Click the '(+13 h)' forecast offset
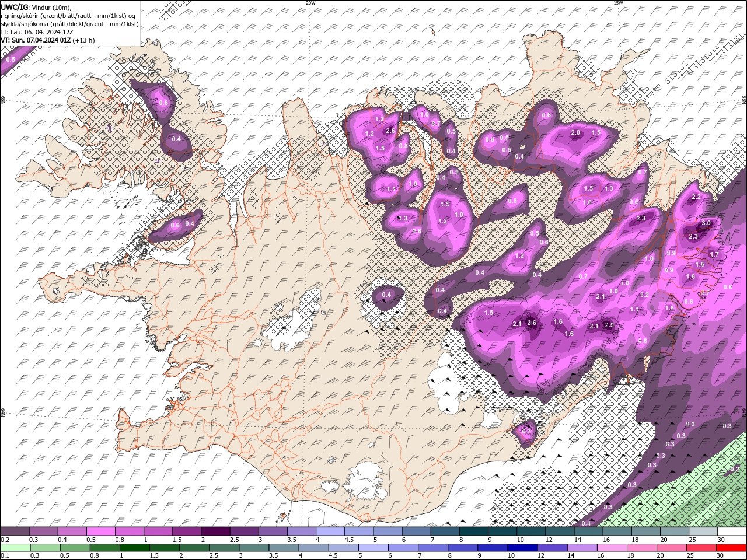 84,40
